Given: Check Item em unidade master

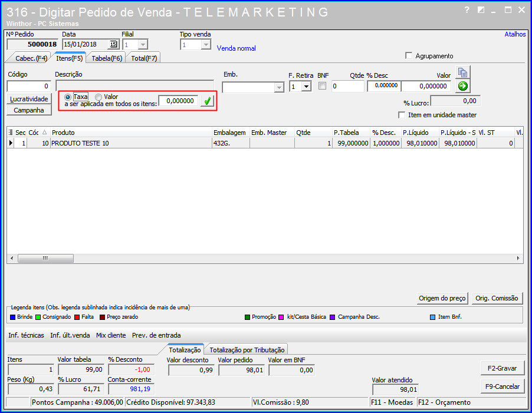Looking at the screenshot, I should [402, 115].
